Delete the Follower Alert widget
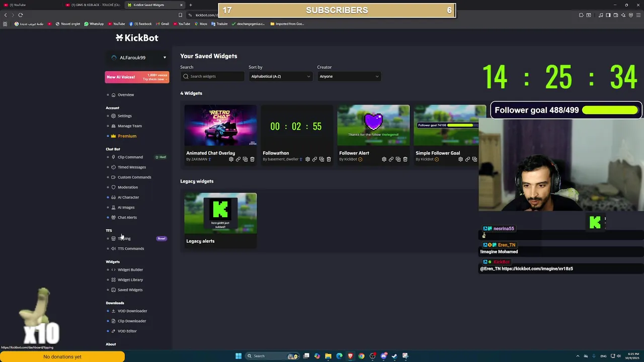The height and width of the screenshot is (362, 644). [x=405, y=159]
